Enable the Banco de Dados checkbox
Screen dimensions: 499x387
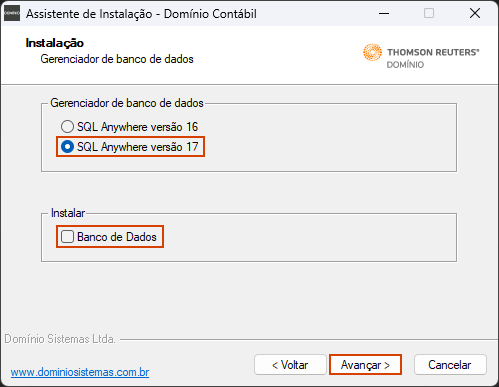109,237
